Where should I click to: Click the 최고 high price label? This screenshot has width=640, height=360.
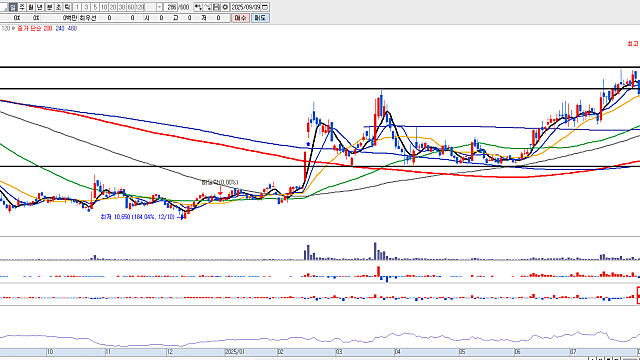click(633, 43)
